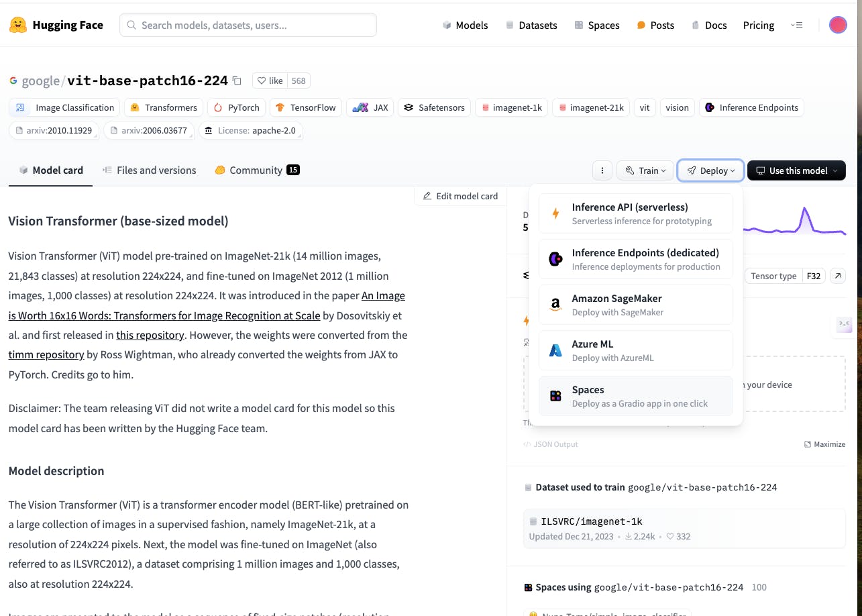The image size is (862, 616).
Task: Open the arxiv:2010.11929 paper tag
Action: (x=54, y=130)
